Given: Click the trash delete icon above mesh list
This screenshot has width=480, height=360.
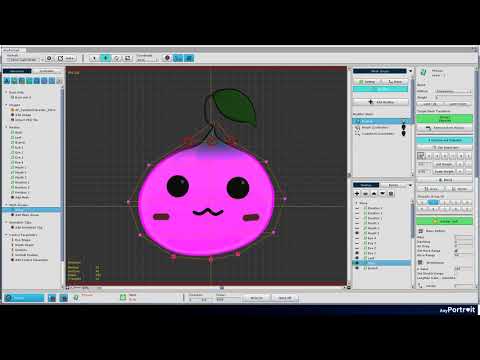Looking at the screenshot, I should pos(391,193).
